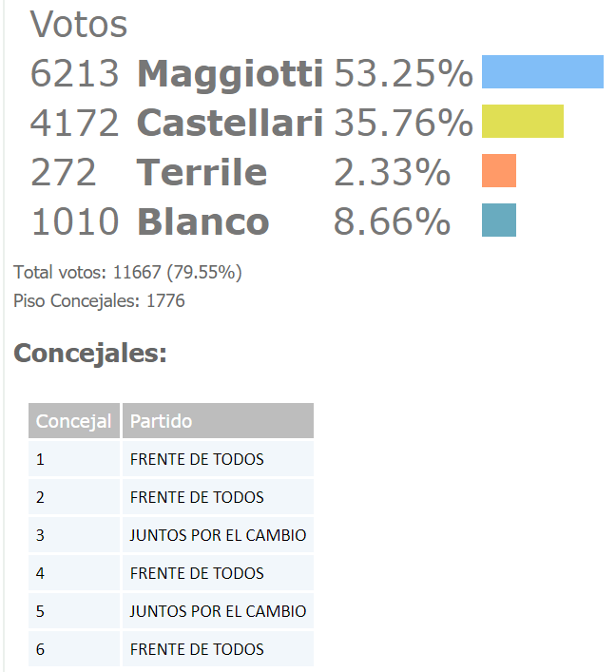The width and height of the screenshot is (616, 672).
Task: Click the Total votos 11667 text
Action: tap(127, 273)
